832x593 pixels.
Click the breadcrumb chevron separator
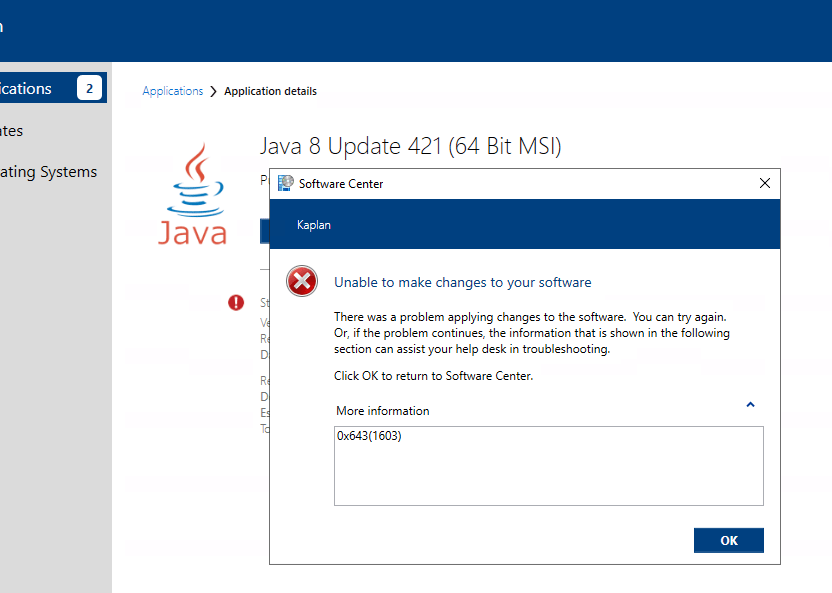[213, 92]
